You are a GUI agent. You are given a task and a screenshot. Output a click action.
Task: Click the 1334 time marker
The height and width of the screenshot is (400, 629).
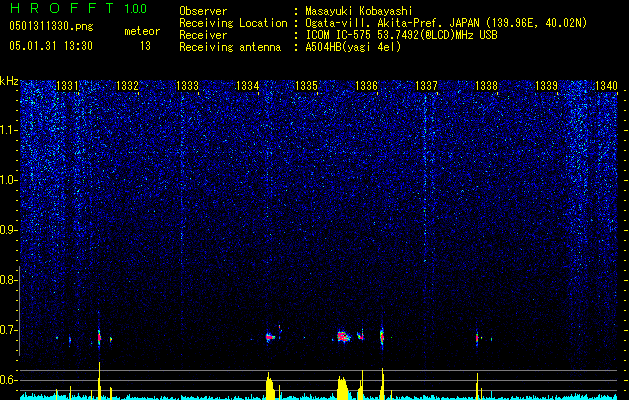click(x=247, y=86)
